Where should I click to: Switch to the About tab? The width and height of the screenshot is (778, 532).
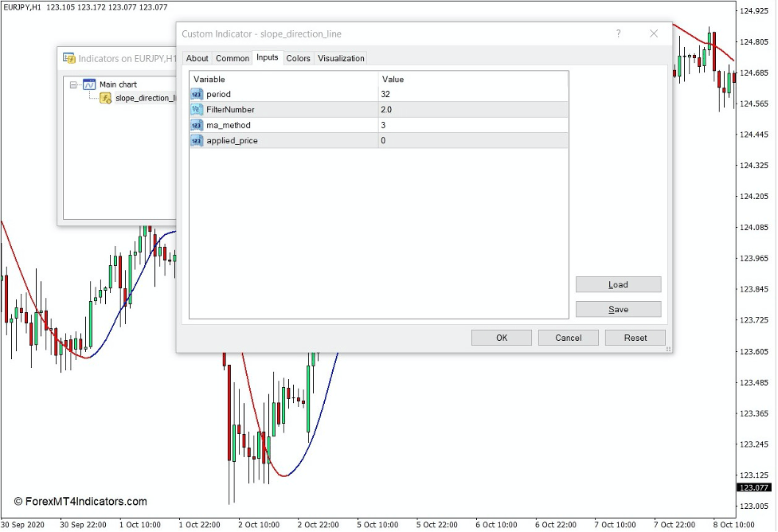click(x=197, y=58)
